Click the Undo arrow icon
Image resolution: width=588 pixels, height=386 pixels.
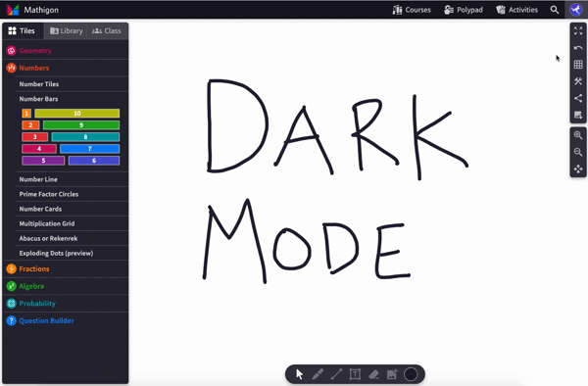tap(578, 48)
